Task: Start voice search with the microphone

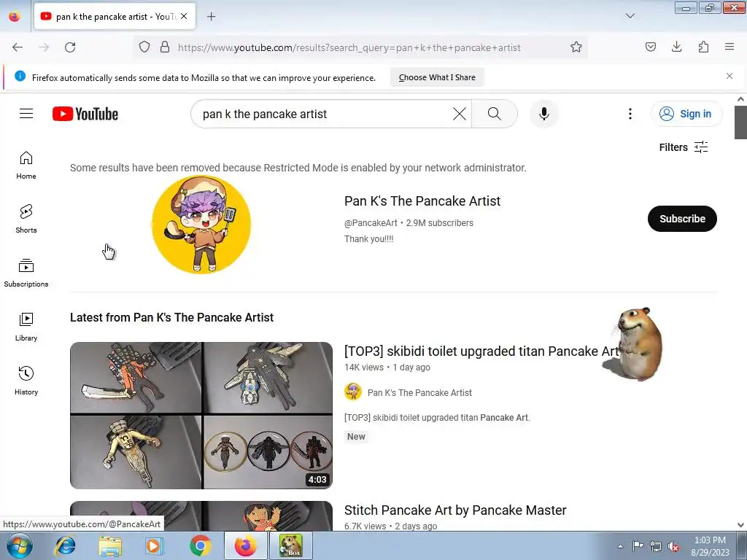Action: (544, 114)
